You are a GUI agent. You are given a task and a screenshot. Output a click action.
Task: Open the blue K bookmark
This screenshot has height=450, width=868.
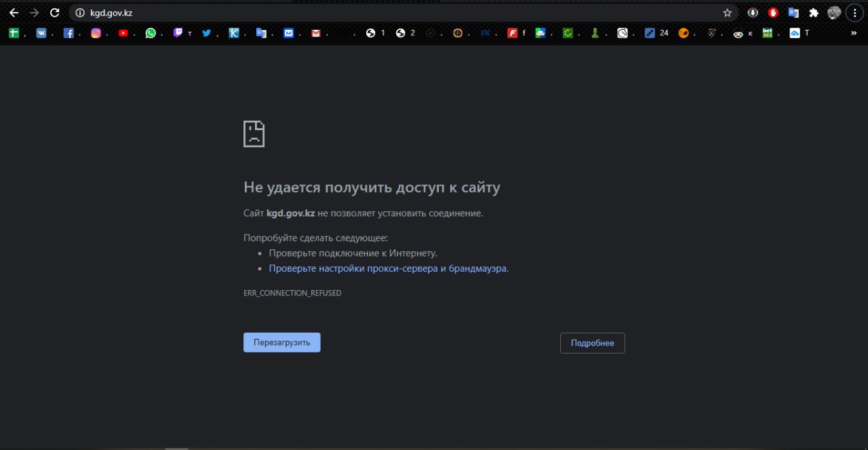tap(233, 33)
